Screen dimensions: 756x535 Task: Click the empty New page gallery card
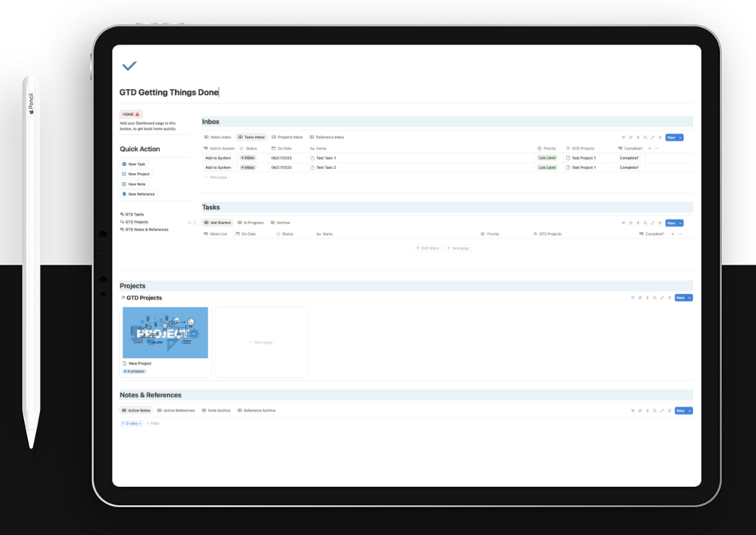262,342
